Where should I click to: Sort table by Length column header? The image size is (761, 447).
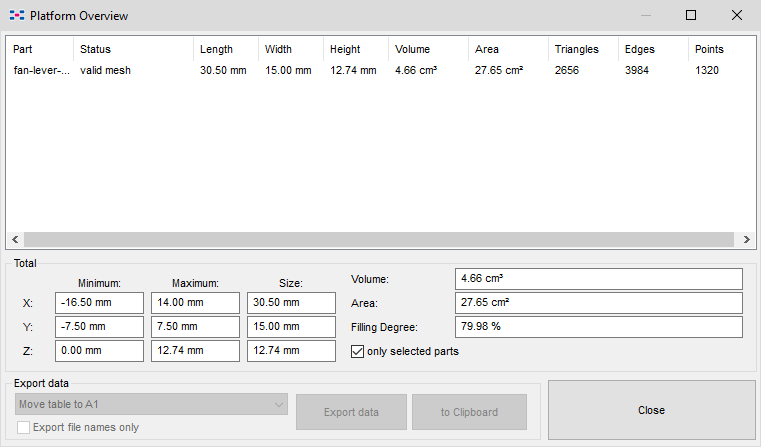[x=226, y=49]
